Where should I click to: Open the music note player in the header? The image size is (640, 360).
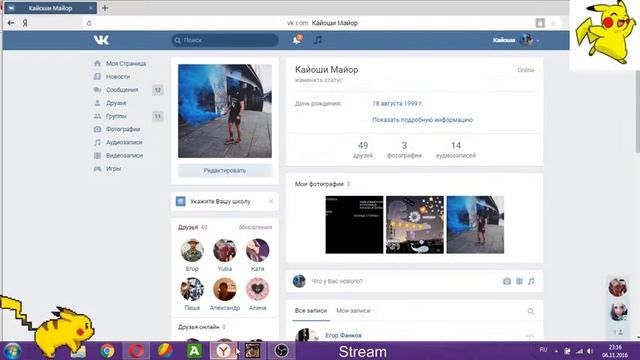318,40
